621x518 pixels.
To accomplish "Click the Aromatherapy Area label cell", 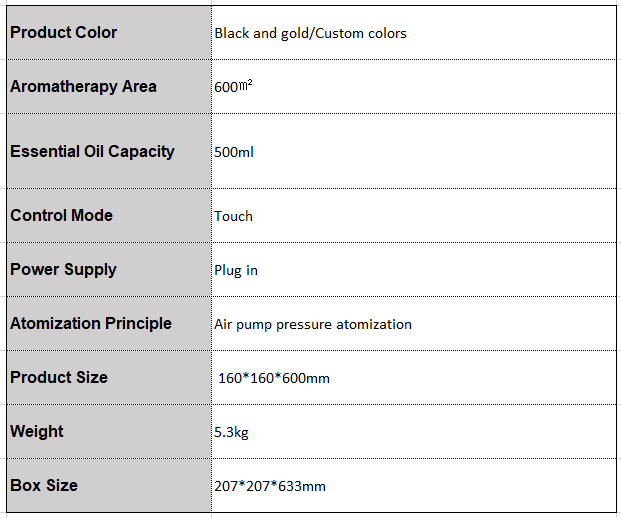I will pyautogui.click(x=109, y=86).
